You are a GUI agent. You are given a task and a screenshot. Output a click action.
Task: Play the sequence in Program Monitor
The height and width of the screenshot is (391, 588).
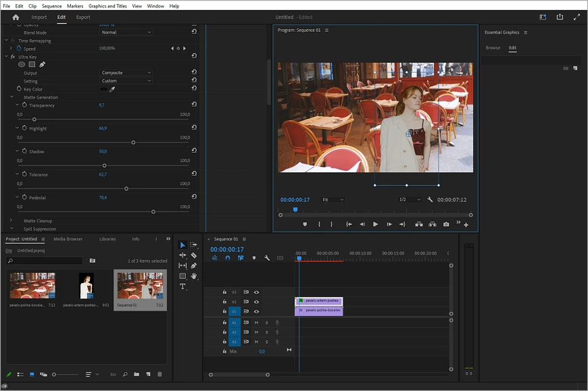point(375,224)
